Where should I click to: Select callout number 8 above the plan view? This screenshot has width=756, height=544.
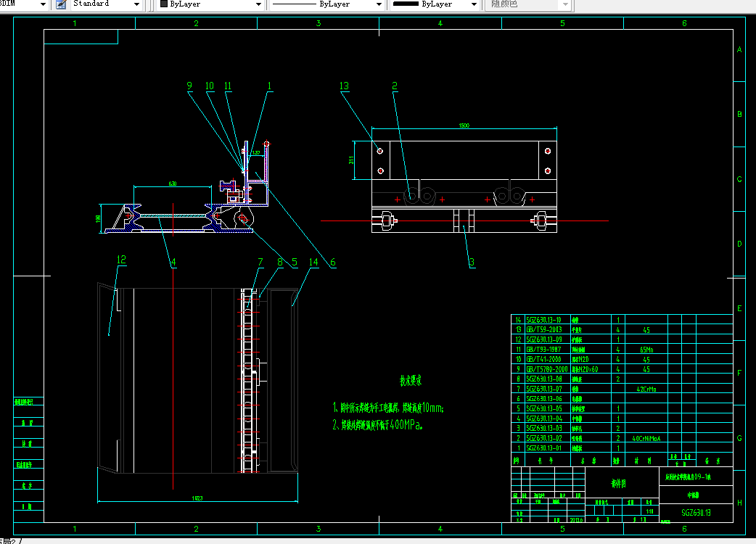pyautogui.click(x=279, y=262)
